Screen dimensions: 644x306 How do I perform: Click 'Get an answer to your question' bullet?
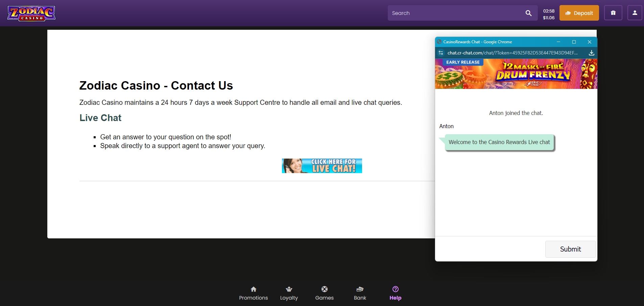(x=166, y=137)
